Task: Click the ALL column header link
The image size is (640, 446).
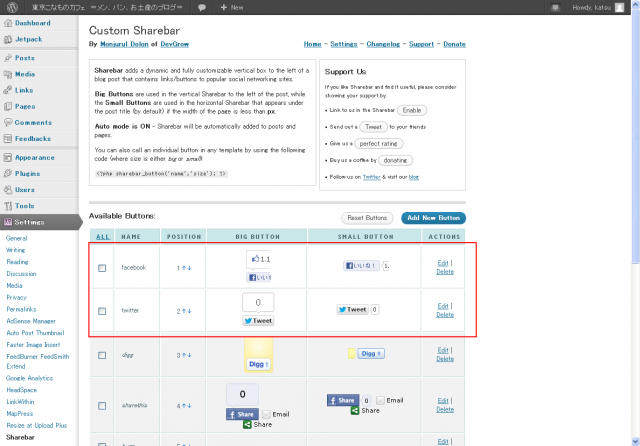Action: tap(102, 237)
